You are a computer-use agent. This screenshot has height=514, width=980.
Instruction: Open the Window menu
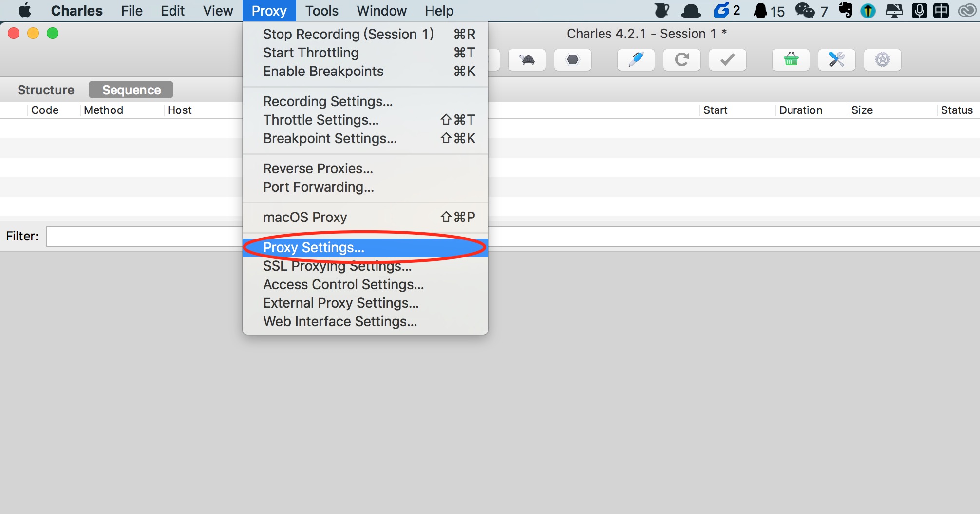click(x=381, y=11)
